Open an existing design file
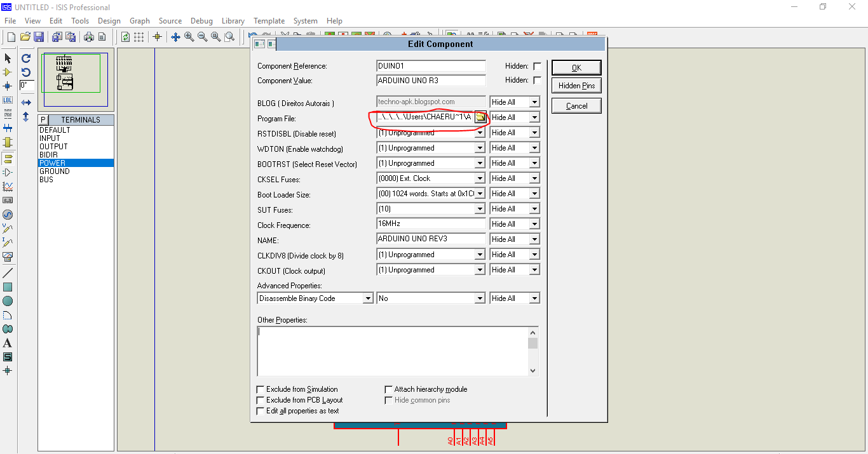This screenshot has width=868, height=454. click(x=25, y=37)
